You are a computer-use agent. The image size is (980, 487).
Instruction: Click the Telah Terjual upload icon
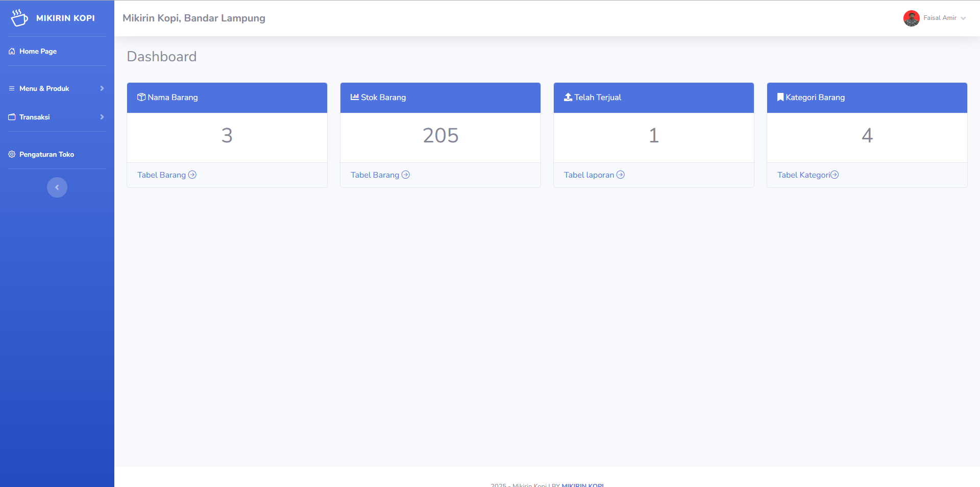point(568,97)
